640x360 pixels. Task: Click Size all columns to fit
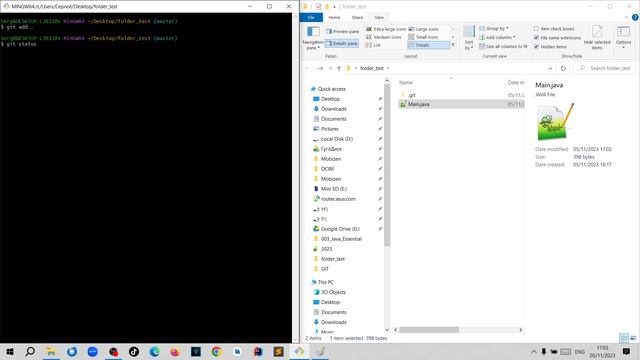(x=503, y=46)
